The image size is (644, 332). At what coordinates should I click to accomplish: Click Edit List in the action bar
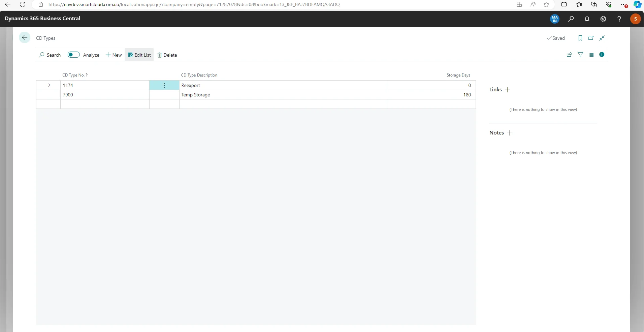[x=139, y=55]
